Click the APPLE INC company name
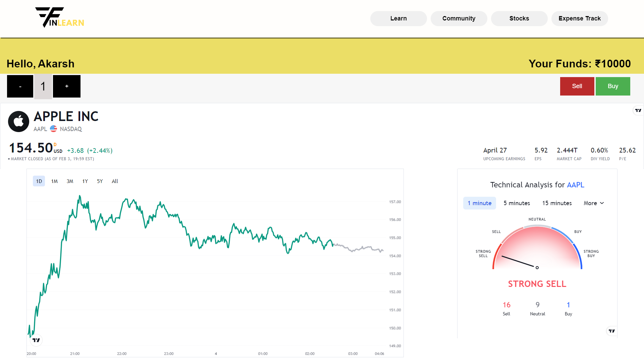Screen dimensions: 644x362 66,116
